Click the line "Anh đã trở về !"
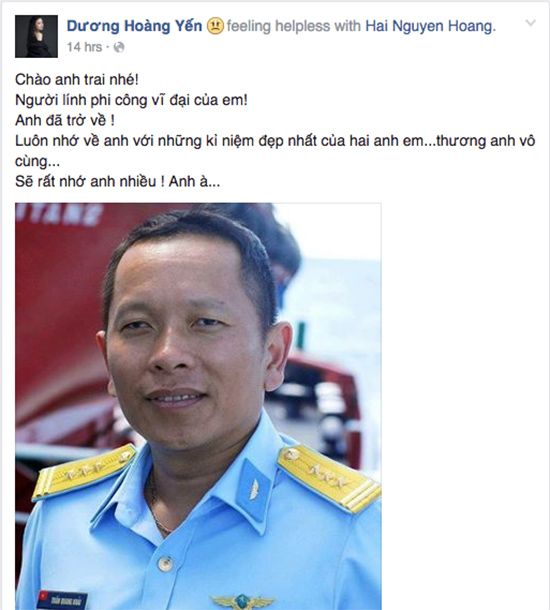Screen dimensions: 550x610 (65, 120)
